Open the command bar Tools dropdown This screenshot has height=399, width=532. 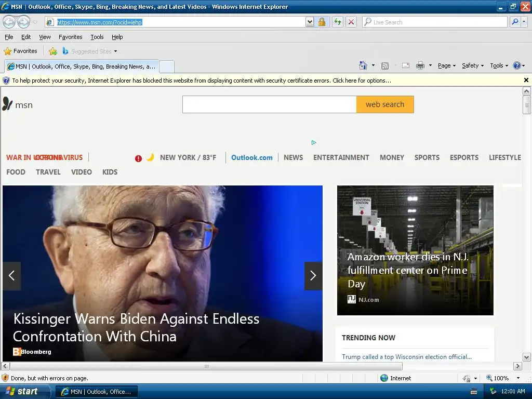point(499,65)
